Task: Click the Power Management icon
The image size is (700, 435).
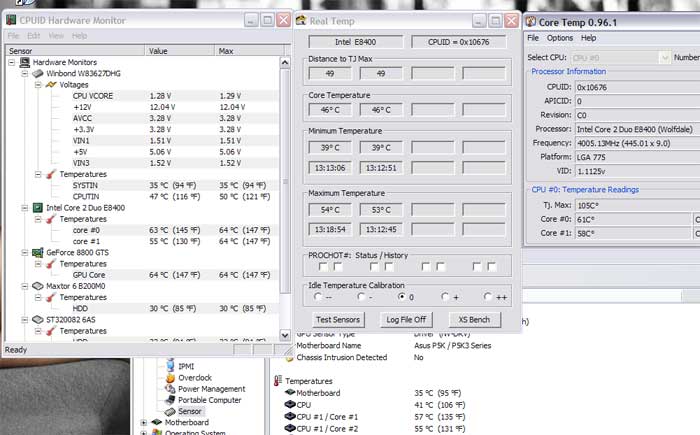Action: (x=170, y=389)
